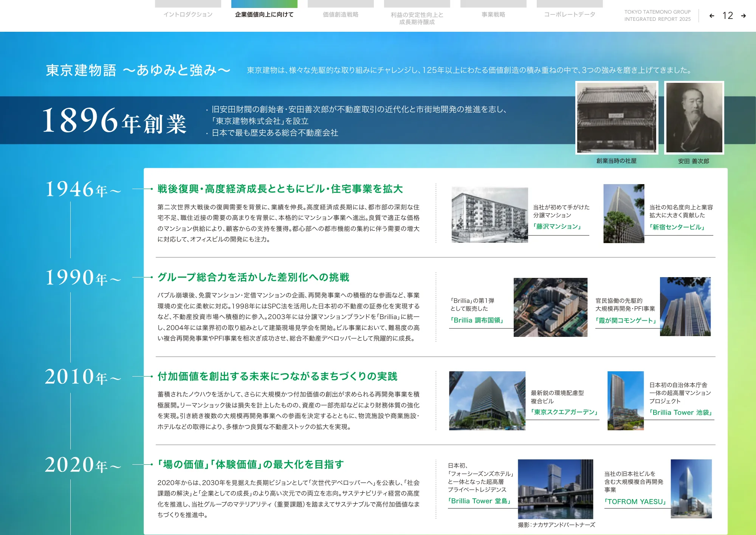Click the portrait of 安田善次郎
756x535 pixels.
[x=694, y=118]
